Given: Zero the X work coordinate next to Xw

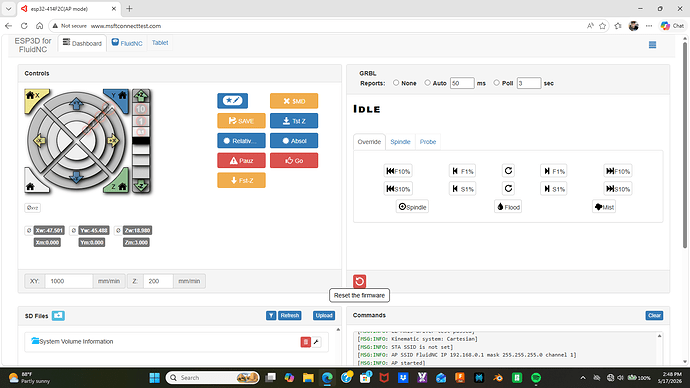Looking at the screenshot, I should click(x=29, y=231).
